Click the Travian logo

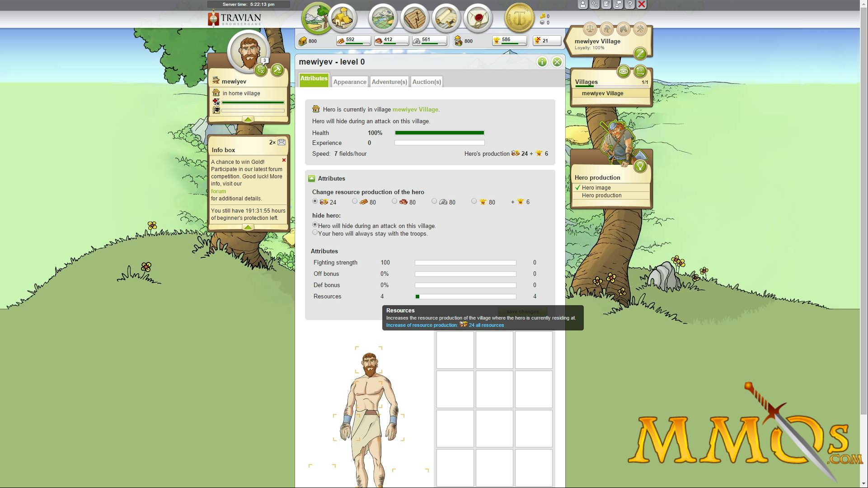(235, 19)
